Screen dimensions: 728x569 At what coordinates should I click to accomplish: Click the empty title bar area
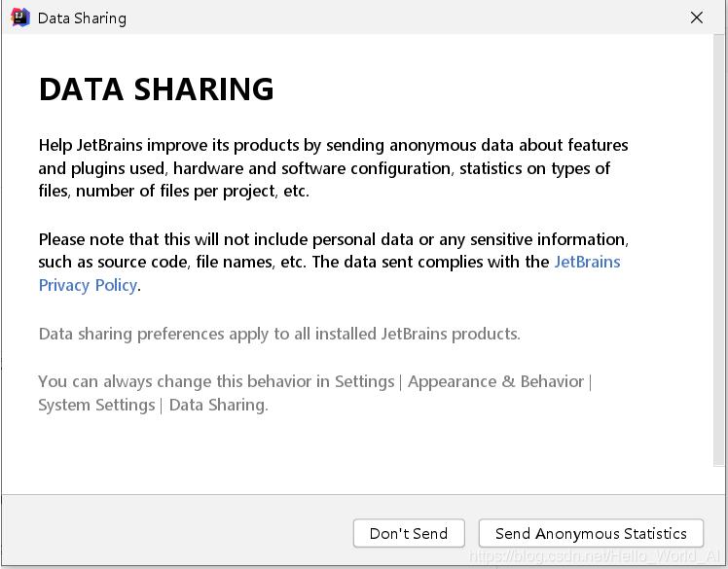coord(389,18)
